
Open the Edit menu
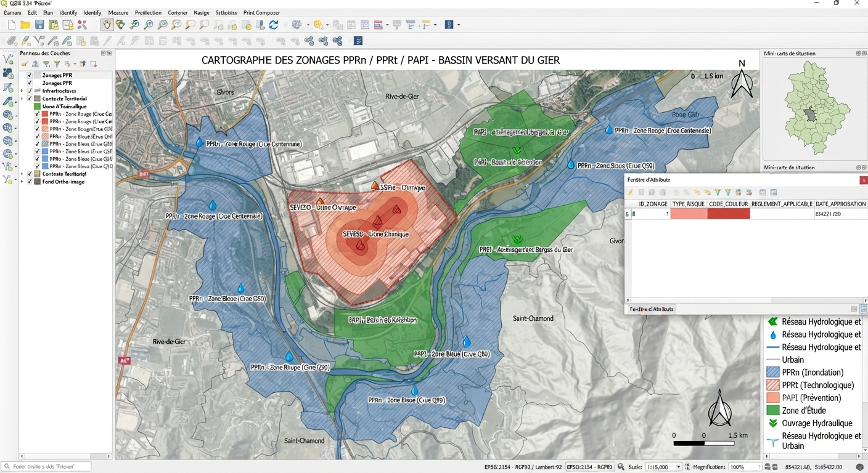click(x=32, y=12)
